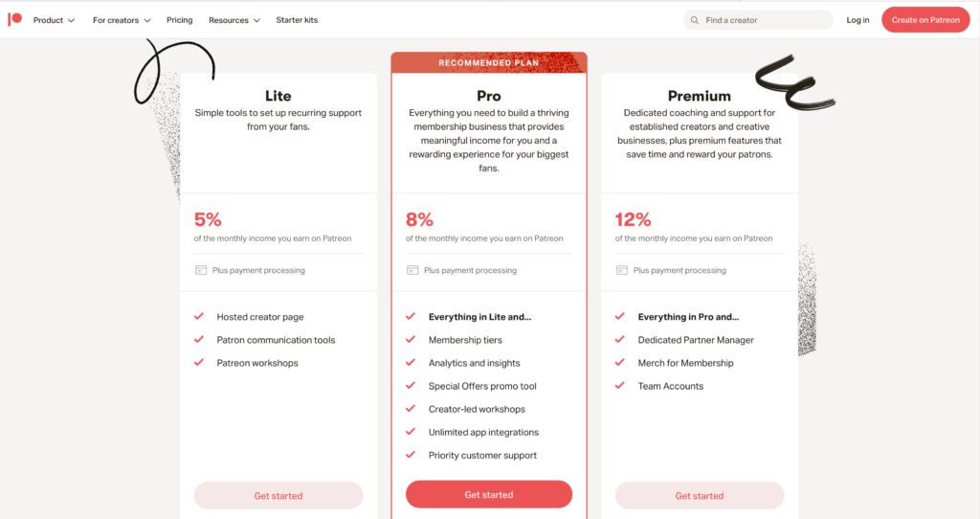Click the Pro plan payment processing card icon
The height and width of the screenshot is (519, 980).
[x=412, y=270]
